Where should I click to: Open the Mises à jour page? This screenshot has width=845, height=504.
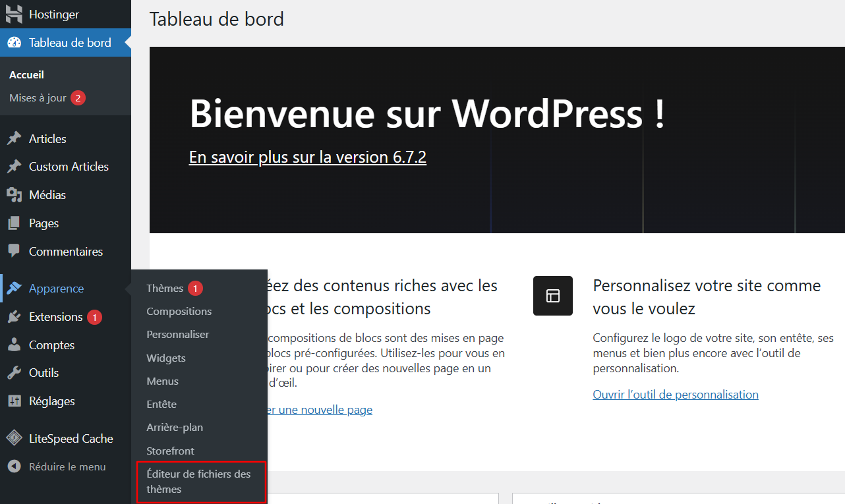pos(40,98)
